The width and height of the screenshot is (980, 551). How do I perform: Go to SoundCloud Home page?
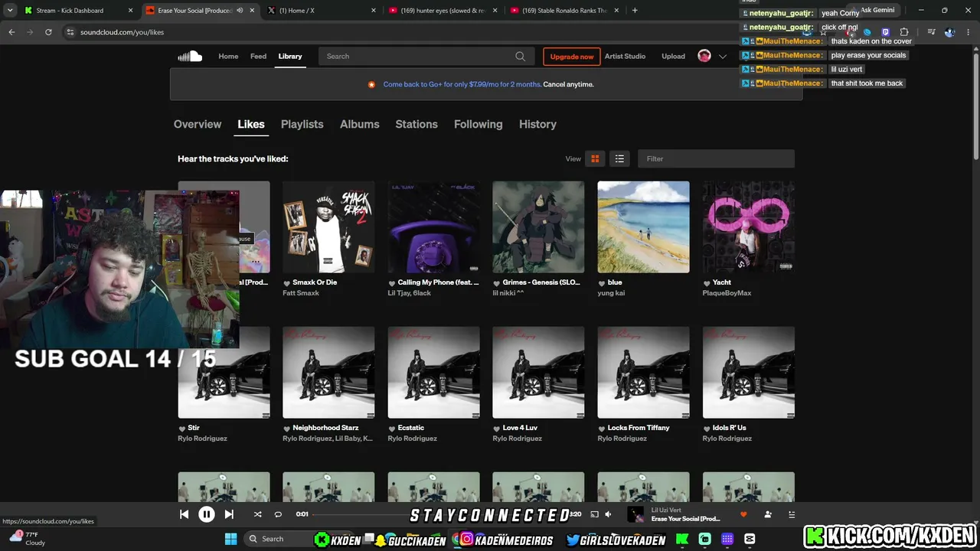point(228,56)
